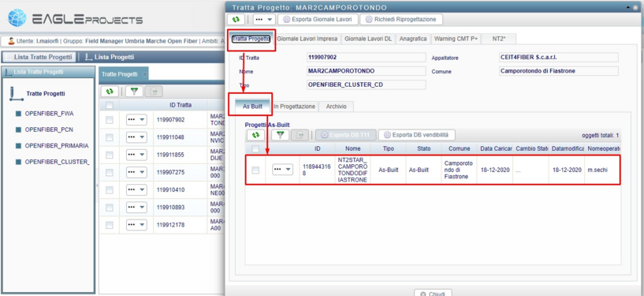Sort by the ID Tratta column header
644x296 pixels.
click(x=181, y=105)
